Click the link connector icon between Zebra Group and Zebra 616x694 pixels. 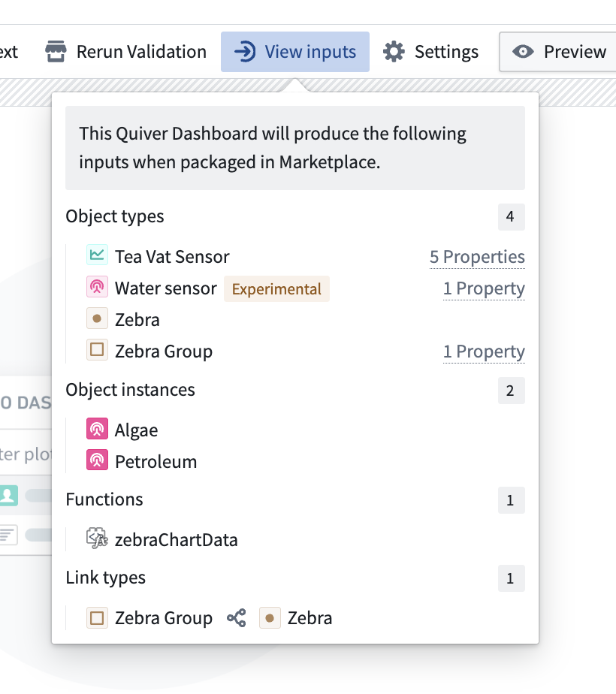(237, 618)
